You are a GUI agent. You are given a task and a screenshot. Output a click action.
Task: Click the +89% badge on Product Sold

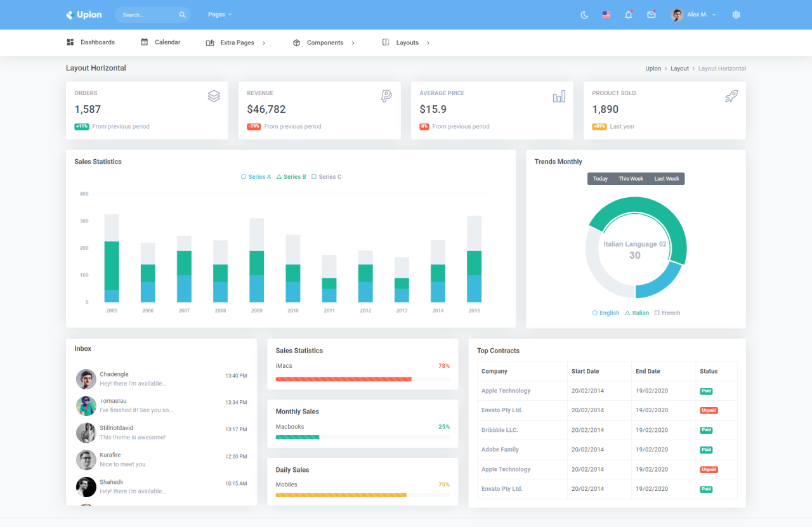(x=599, y=127)
